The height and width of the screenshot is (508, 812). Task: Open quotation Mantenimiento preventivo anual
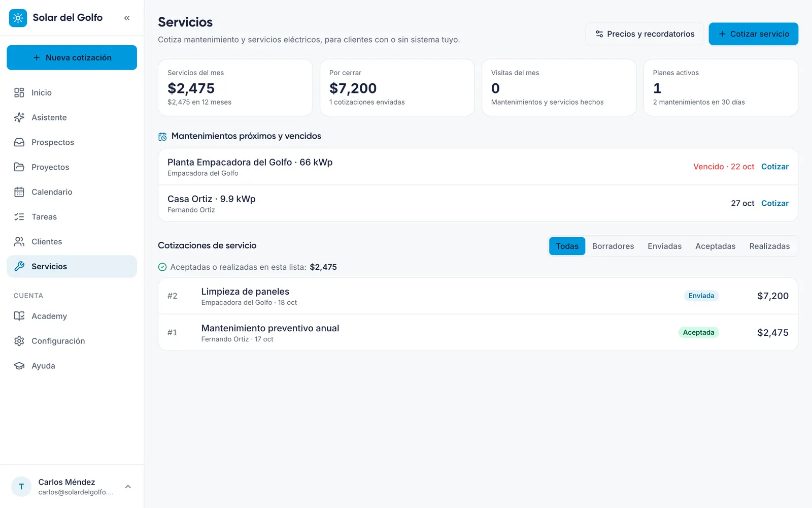point(478,333)
